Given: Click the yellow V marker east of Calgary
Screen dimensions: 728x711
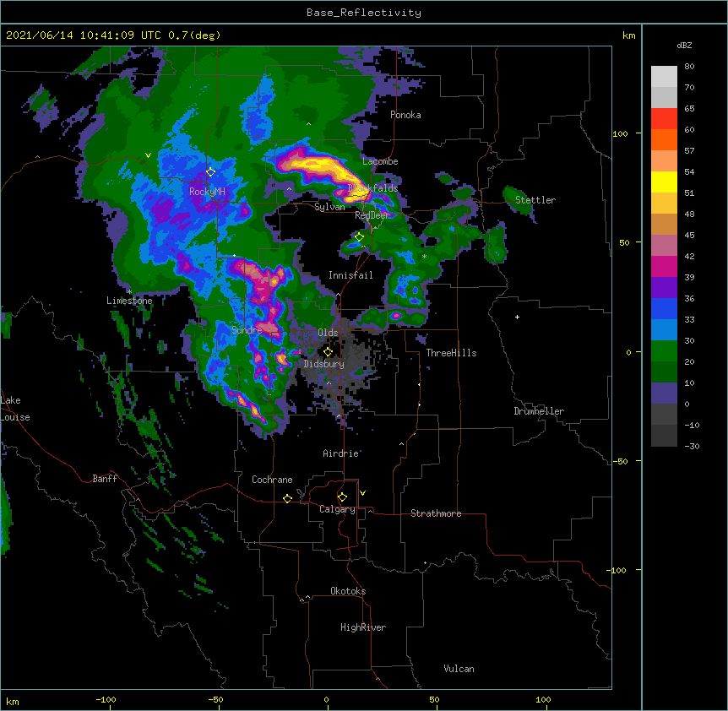Looking at the screenshot, I should point(362,493).
